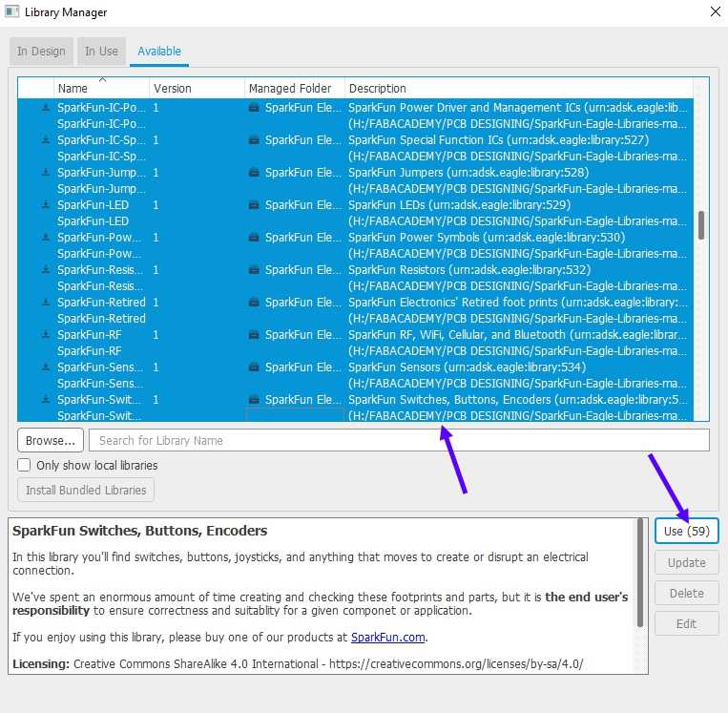
Task: Click download icon beside SparkFun-IC-Sp row
Action: [46, 140]
